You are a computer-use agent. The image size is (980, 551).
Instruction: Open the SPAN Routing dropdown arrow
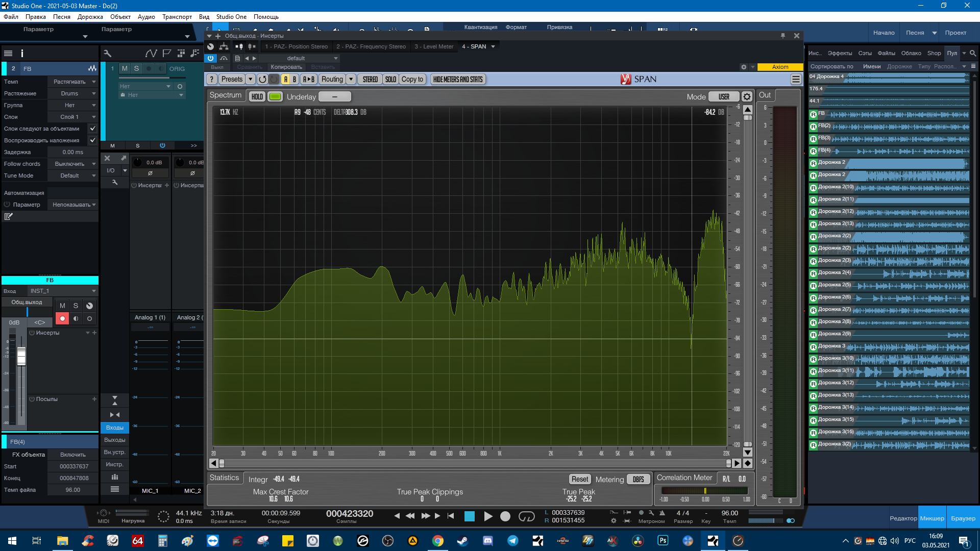(351, 79)
